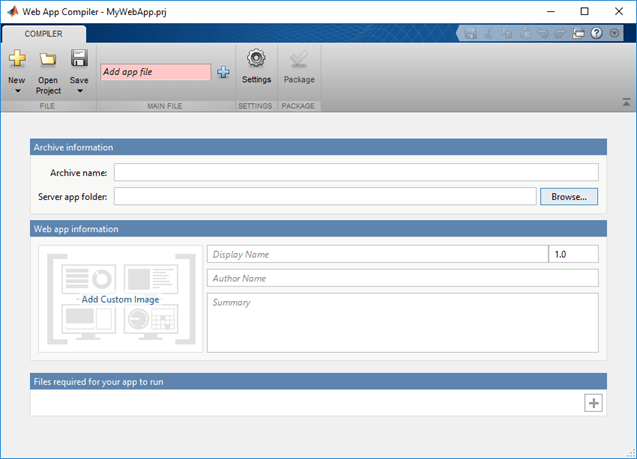The width and height of the screenshot is (637, 459).
Task: Click the Summary text area
Action: (403, 323)
